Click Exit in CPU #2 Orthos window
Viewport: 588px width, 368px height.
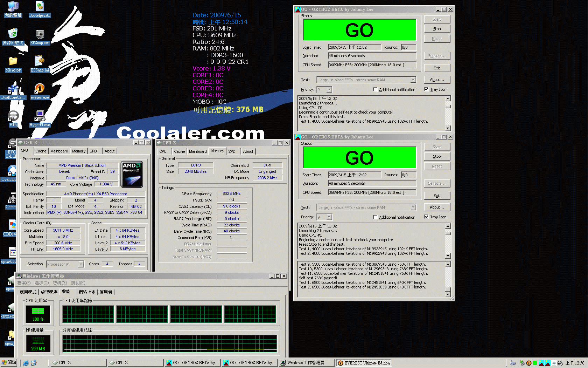[437, 196]
